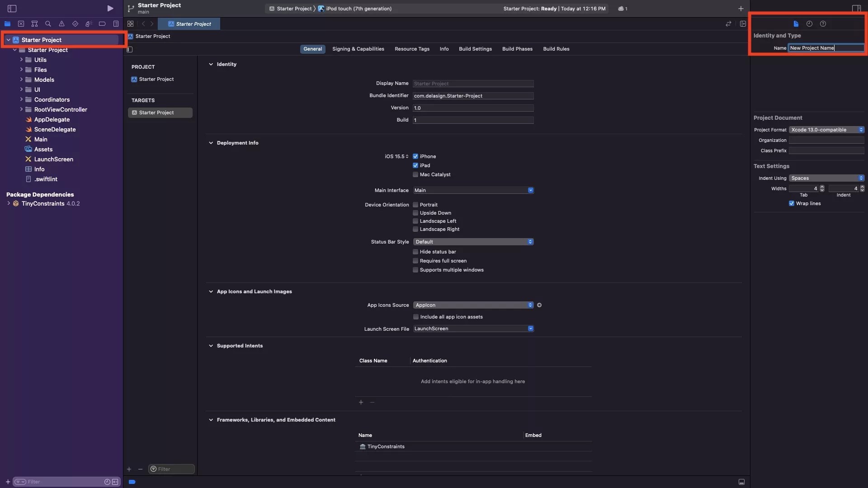Run the project with the play button
The image size is (868, 488).
[110, 8]
